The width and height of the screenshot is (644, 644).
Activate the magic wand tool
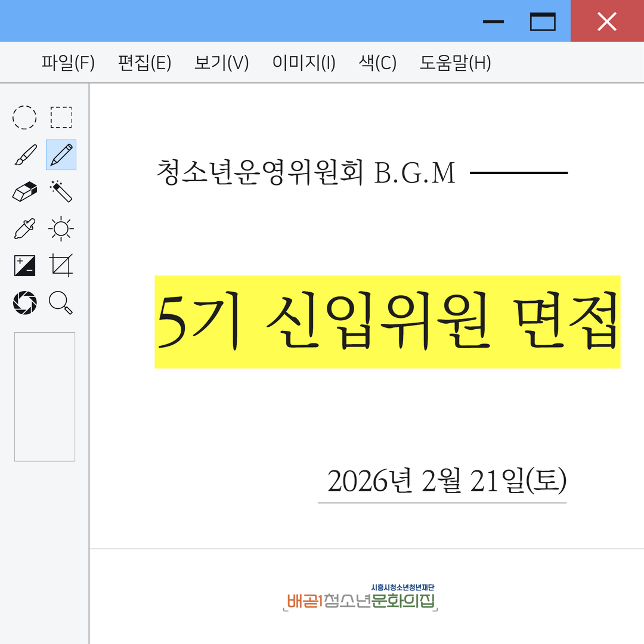coord(61,192)
